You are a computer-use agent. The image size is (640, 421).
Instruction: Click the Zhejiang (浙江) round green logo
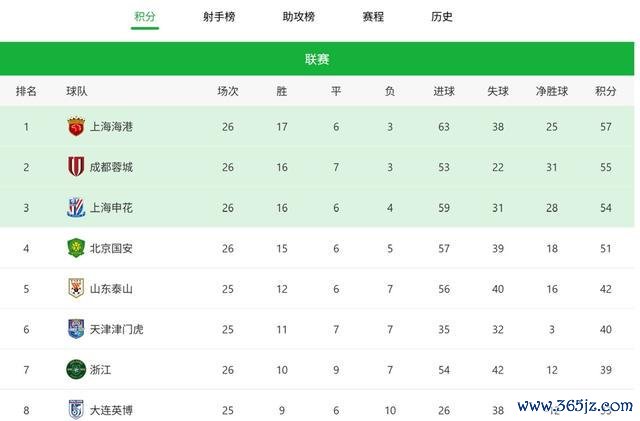click(x=76, y=370)
